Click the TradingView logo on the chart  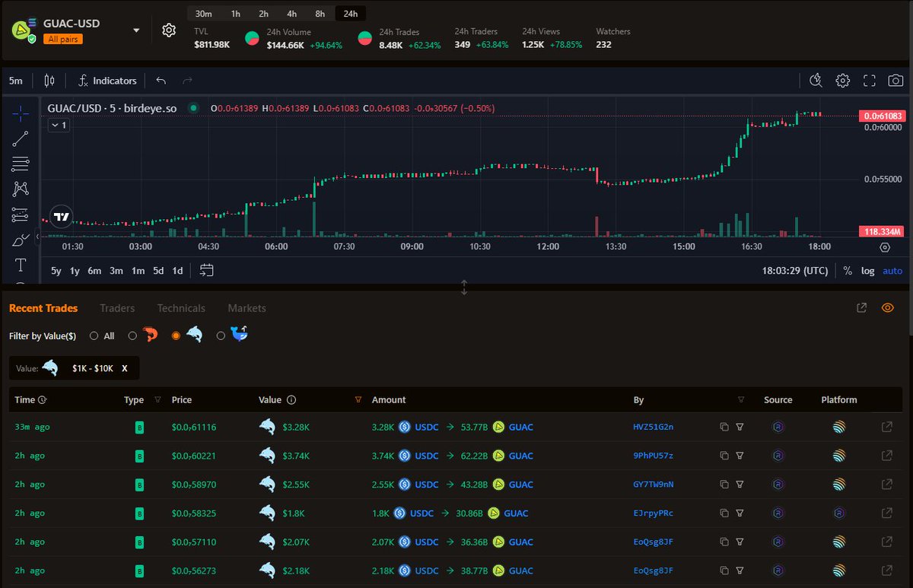click(62, 216)
